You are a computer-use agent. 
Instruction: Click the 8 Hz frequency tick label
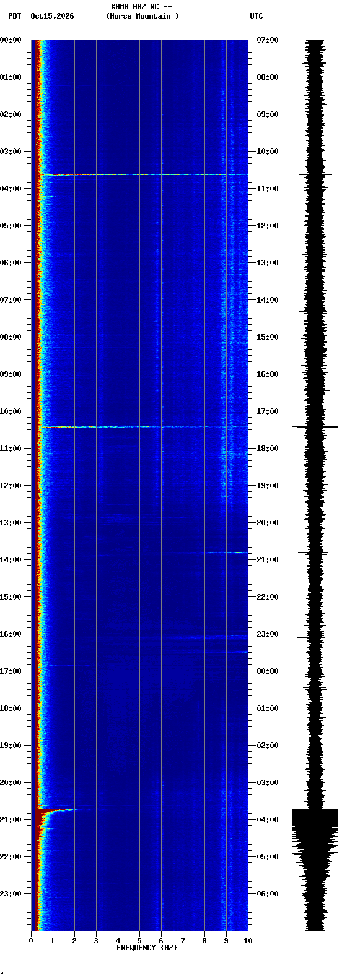click(204, 941)
